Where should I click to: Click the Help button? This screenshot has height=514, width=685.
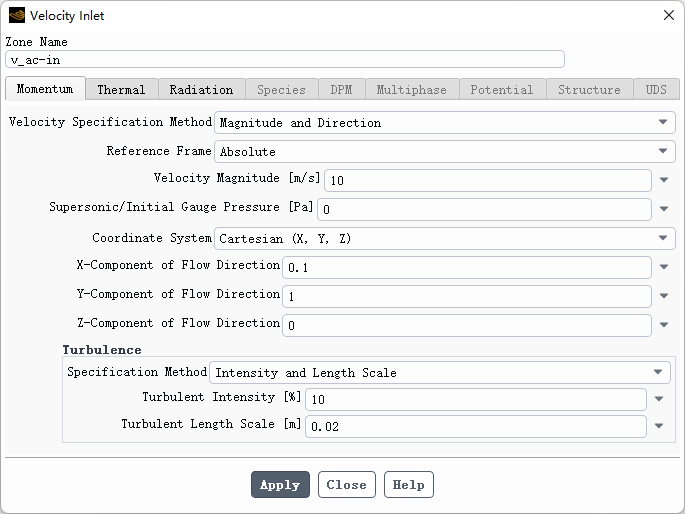(408, 485)
